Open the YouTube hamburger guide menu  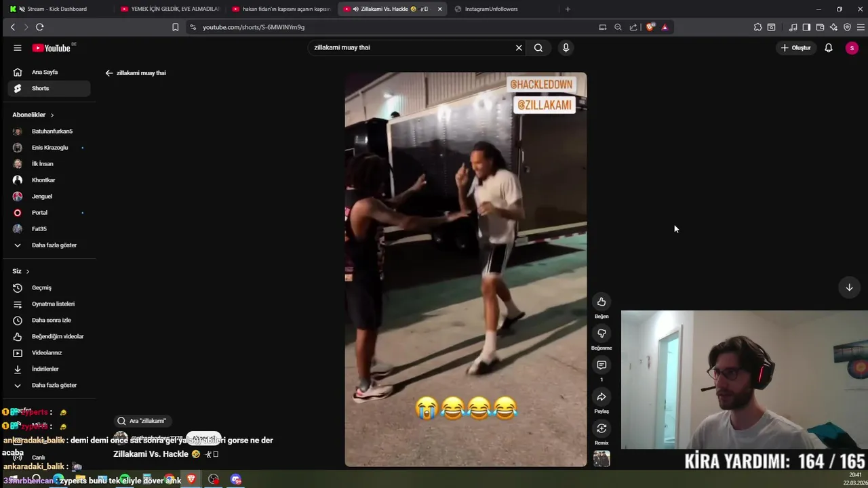point(18,47)
